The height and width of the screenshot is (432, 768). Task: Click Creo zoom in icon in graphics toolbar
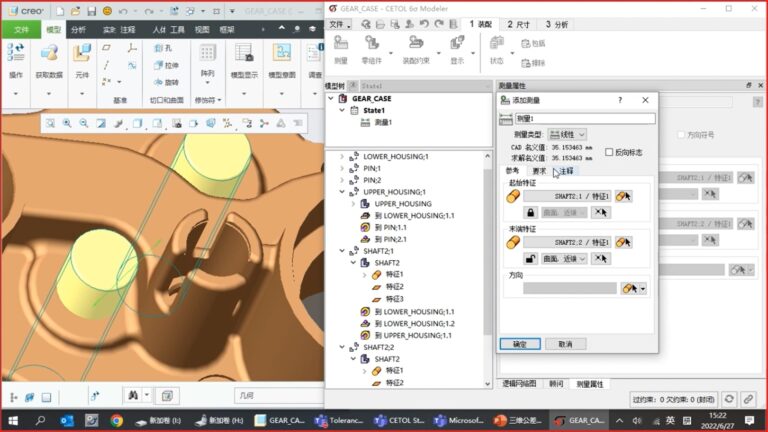click(x=67, y=123)
